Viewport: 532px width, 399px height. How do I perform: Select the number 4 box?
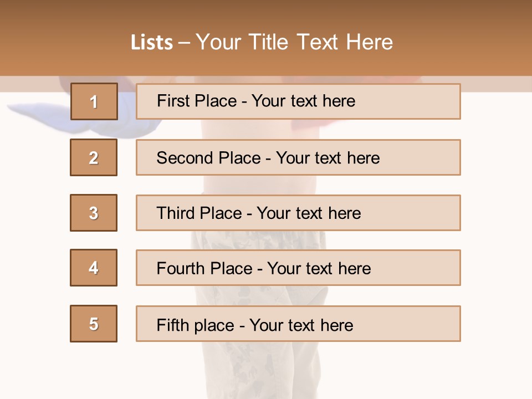94,268
